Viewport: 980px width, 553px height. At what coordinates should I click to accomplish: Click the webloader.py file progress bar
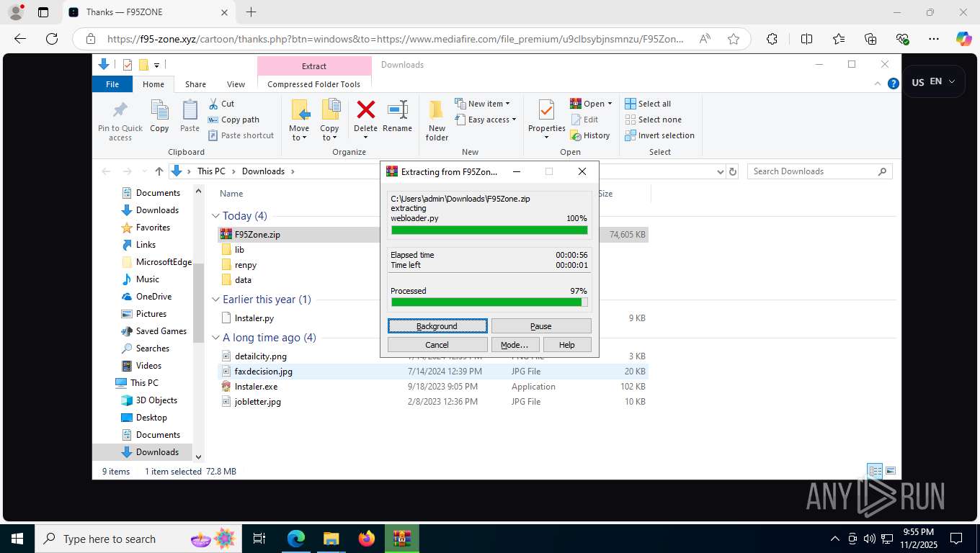(489, 230)
